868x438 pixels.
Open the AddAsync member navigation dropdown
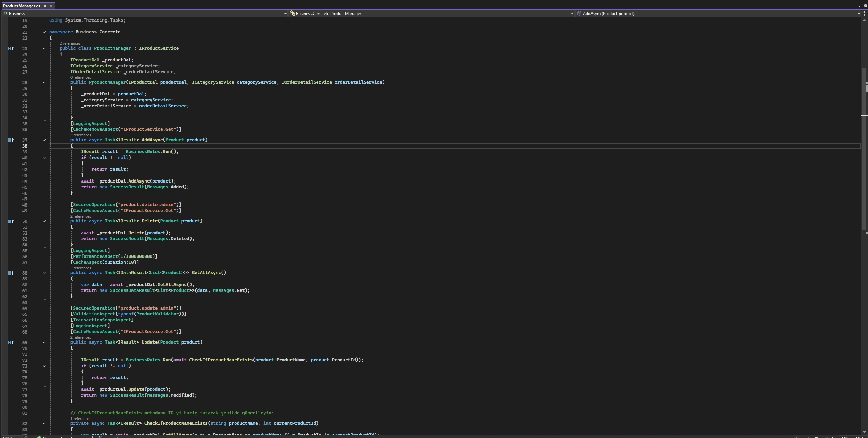(858, 14)
